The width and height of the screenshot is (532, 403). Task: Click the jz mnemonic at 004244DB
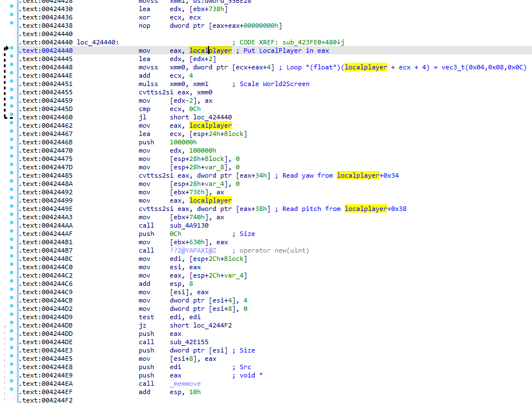tap(143, 325)
